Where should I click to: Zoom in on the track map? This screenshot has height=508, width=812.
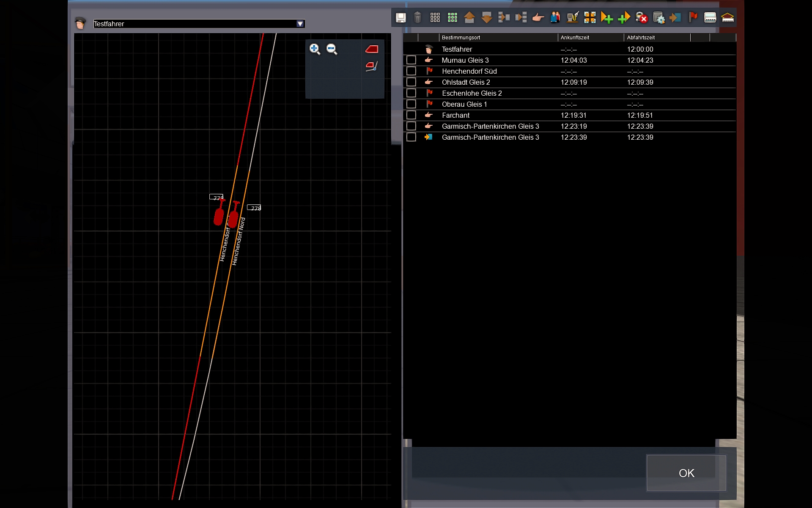click(315, 49)
